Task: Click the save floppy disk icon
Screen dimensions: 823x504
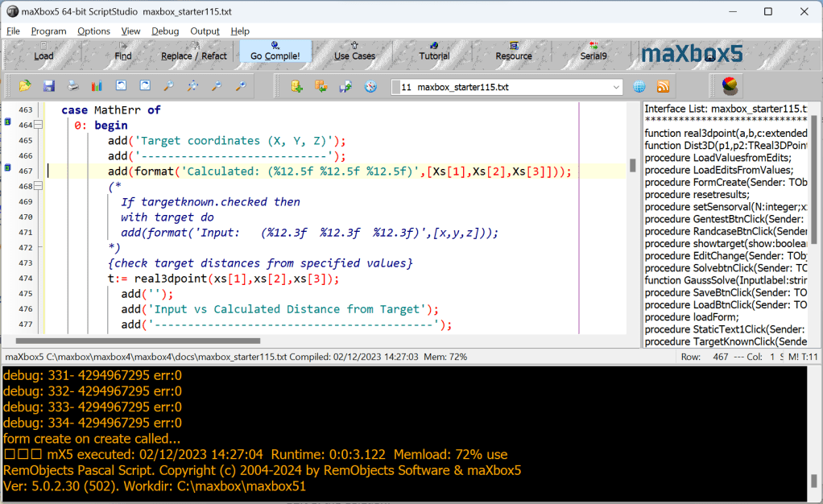Action: point(48,86)
